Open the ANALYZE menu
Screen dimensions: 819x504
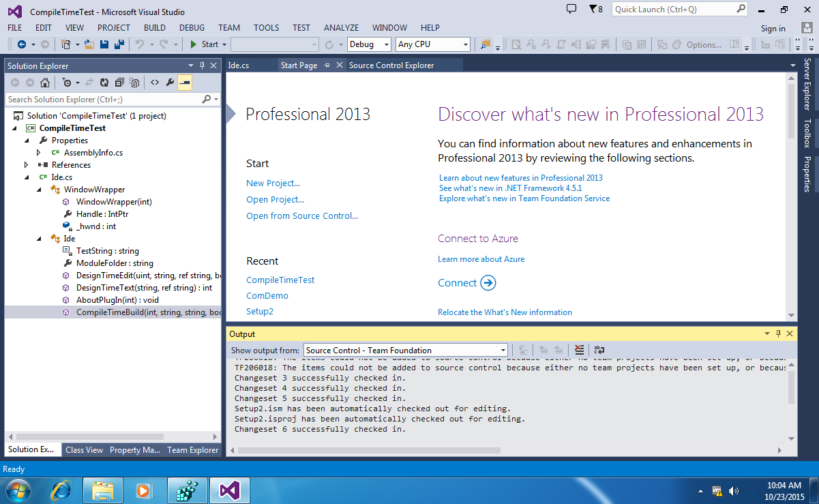[x=341, y=28]
